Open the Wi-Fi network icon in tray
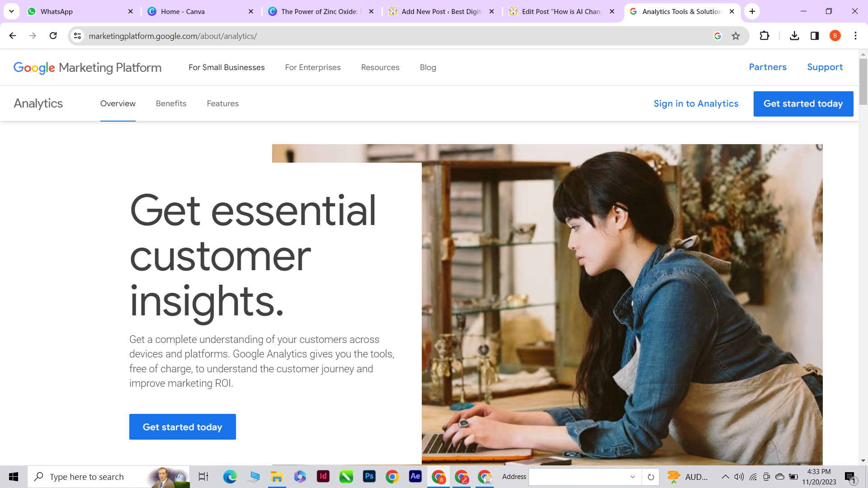 753,477
